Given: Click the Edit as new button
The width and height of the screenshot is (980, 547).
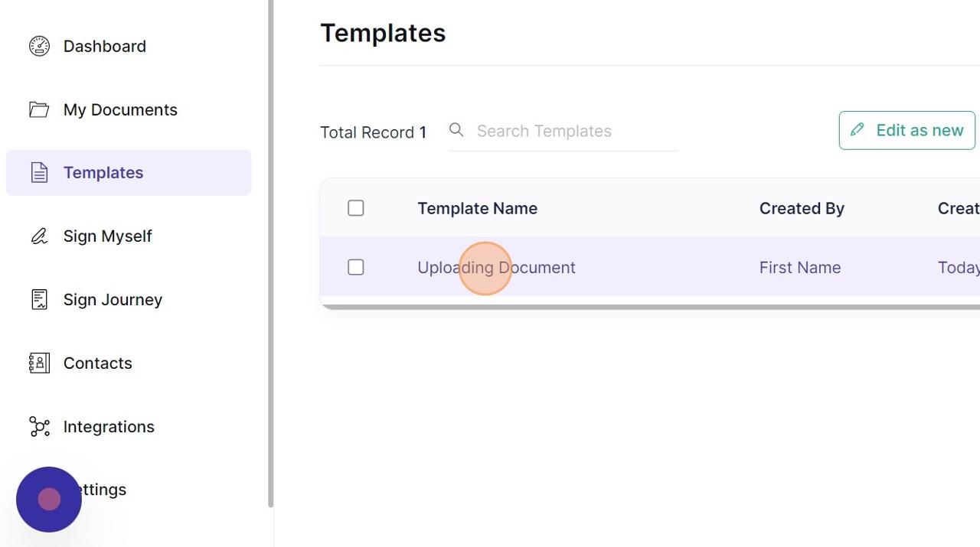Looking at the screenshot, I should click(x=906, y=130).
